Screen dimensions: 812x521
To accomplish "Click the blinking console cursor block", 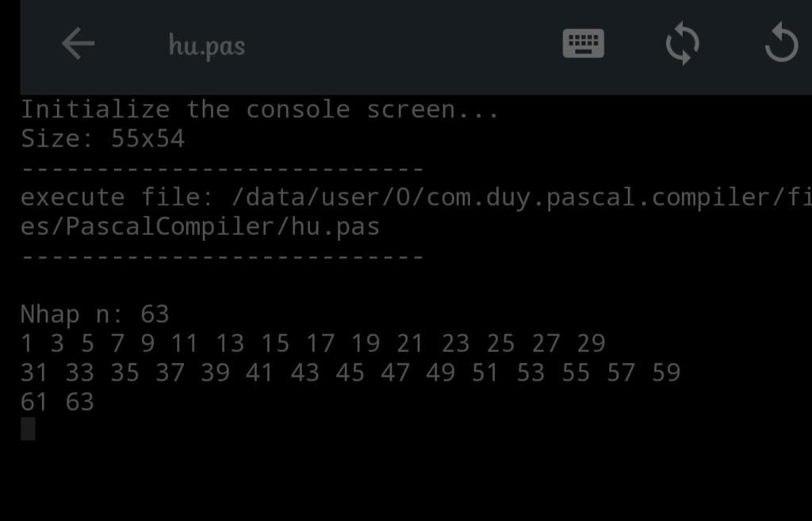I will [x=28, y=429].
